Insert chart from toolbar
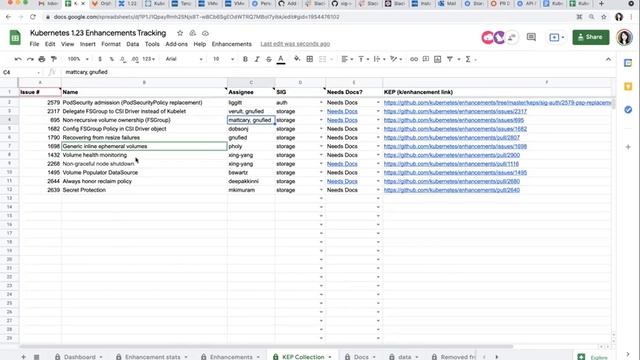The image size is (640, 360). (438, 59)
